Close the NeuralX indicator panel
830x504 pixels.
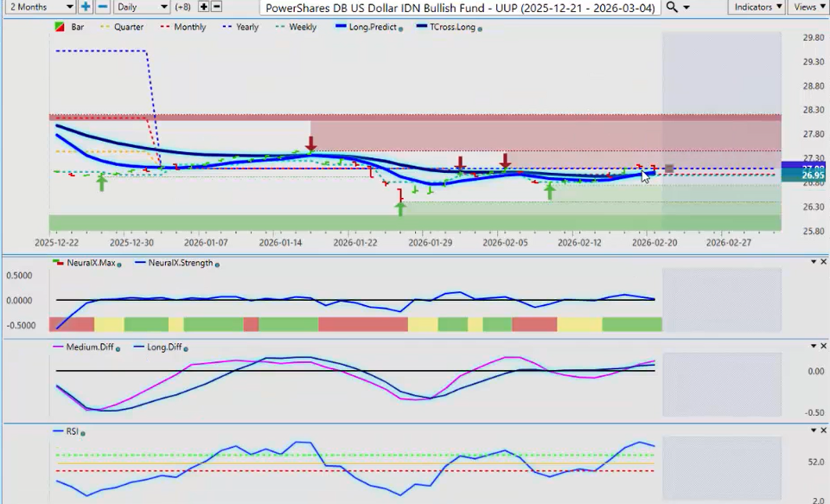(x=823, y=262)
